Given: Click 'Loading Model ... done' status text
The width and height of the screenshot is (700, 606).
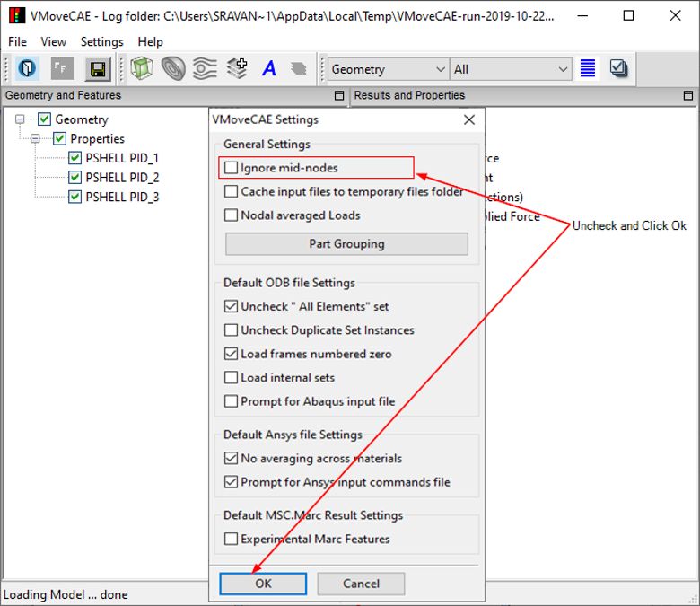Looking at the screenshot, I should pos(66,594).
